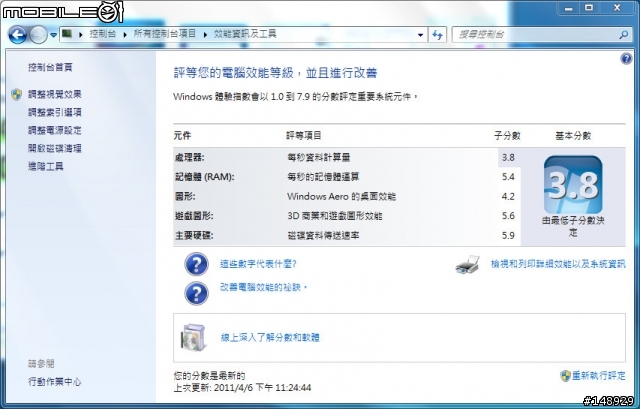Click the processor subscore 3.8
The image size is (640, 409).
pyautogui.click(x=508, y=158)
